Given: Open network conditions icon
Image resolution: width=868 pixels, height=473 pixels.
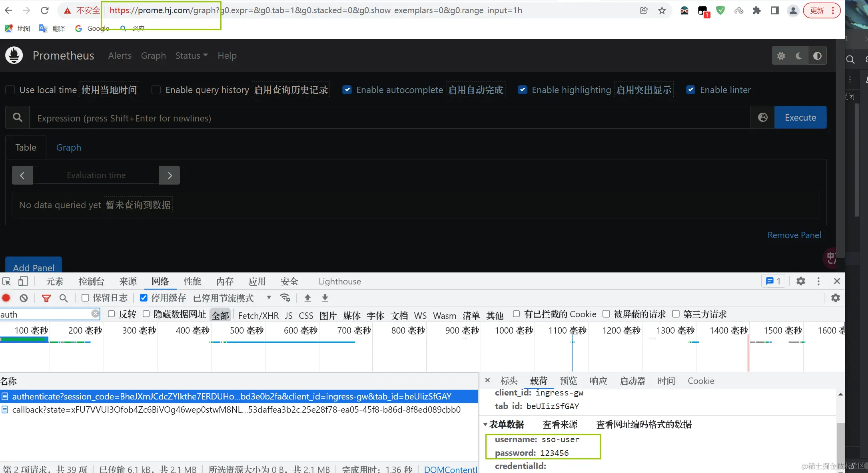Looking at the screenshot, I should 285,298.
